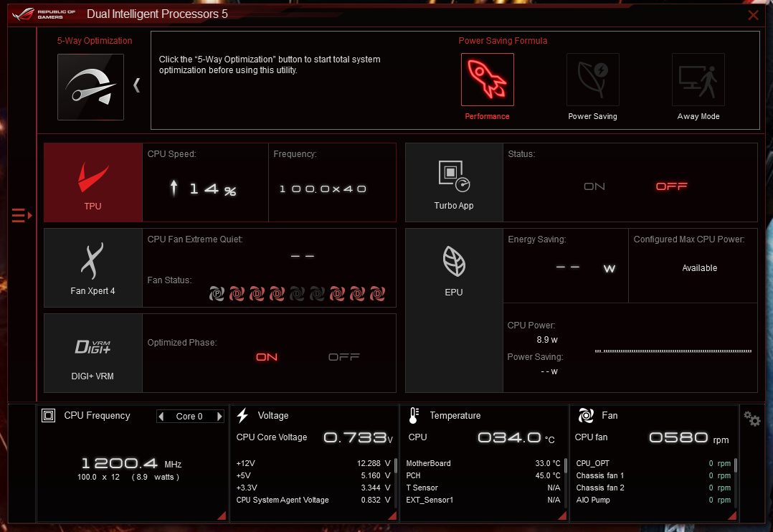Click the Power Saving Formula heading
Viewport: 773px width, 532px height.
503,41
